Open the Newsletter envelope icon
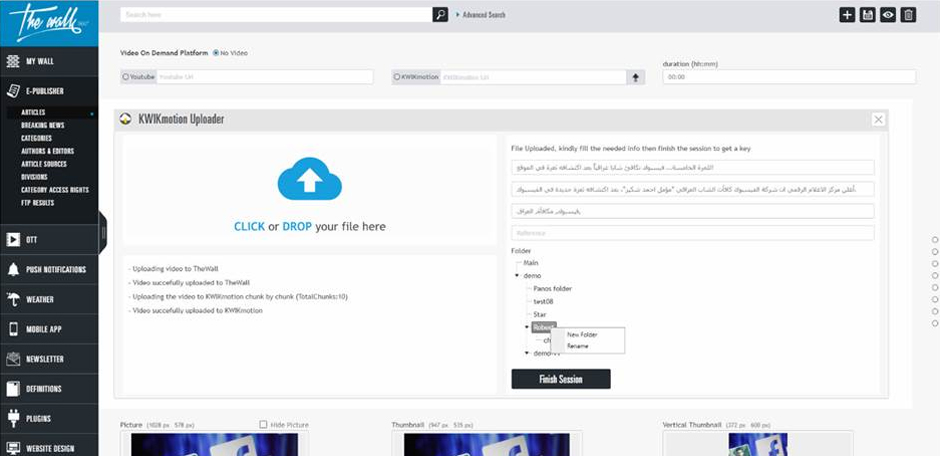The height and width of the screenshot is (456, 940). (13, 359)
